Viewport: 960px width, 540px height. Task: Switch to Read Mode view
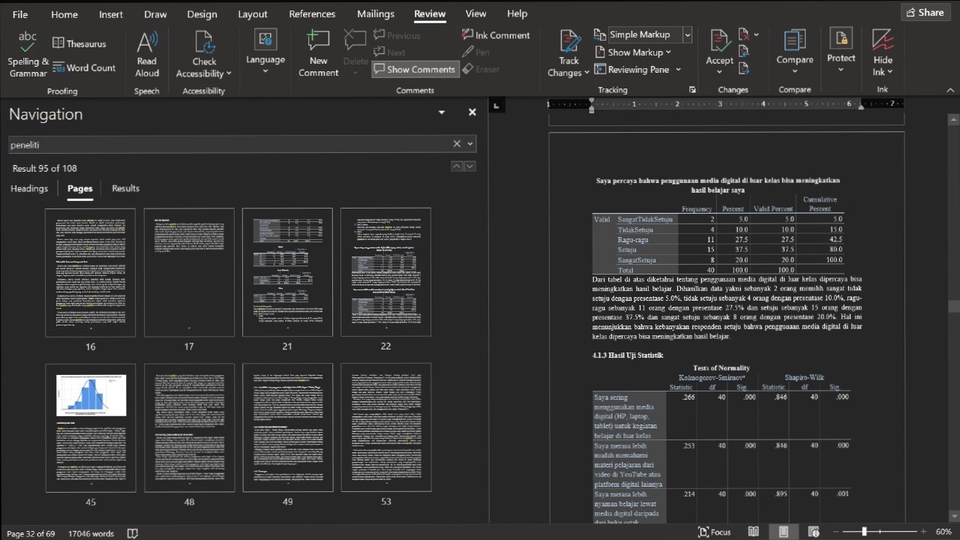(x=754, y=532)
